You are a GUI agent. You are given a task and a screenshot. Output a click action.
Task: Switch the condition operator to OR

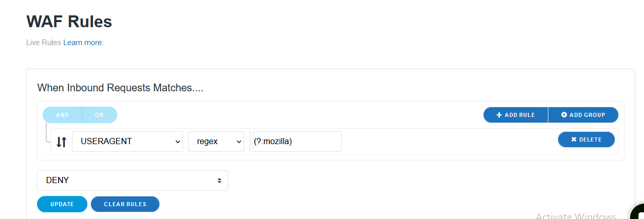click(x=99, y=115)
